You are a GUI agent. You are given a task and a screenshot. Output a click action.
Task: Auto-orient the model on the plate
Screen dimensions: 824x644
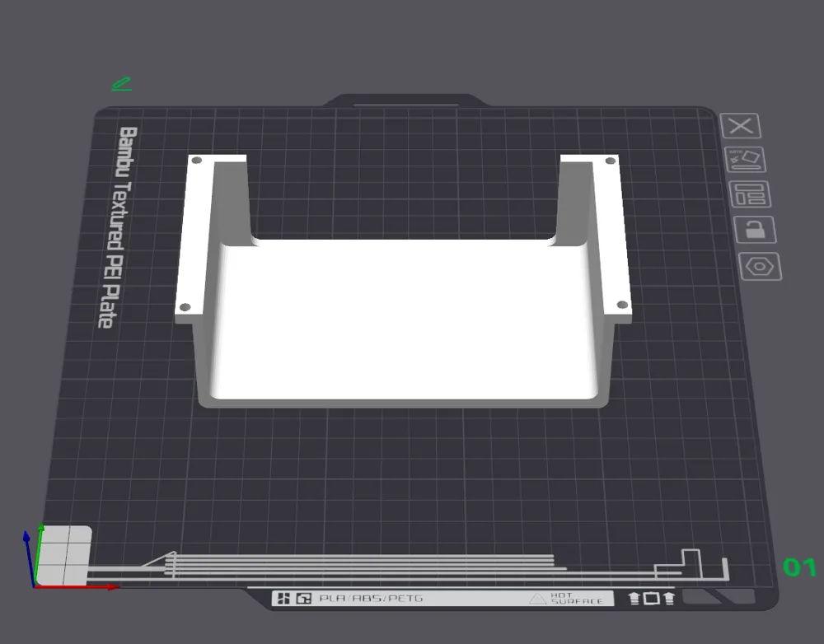[746, 158]
